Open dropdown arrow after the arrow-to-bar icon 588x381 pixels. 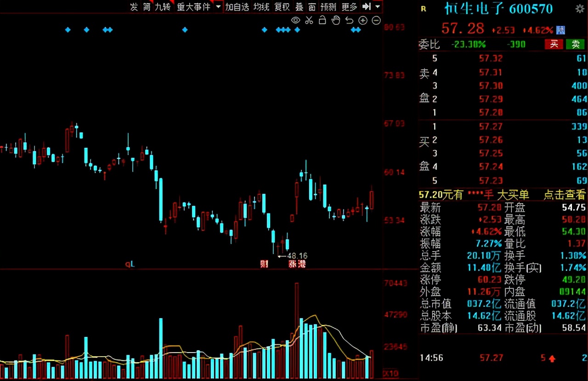click(378, 7)
